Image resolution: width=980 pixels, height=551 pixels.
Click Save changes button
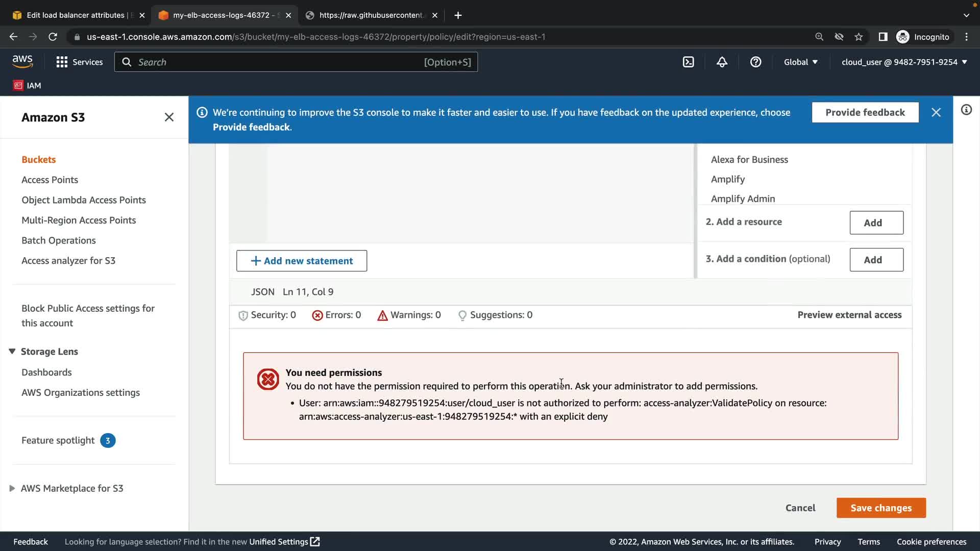coord(880,508)
